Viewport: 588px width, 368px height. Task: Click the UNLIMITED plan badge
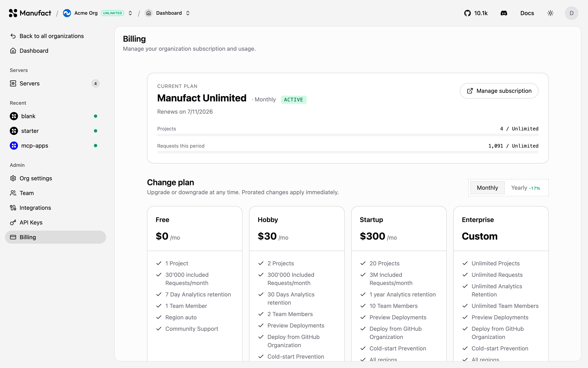[x=112, y=13]
